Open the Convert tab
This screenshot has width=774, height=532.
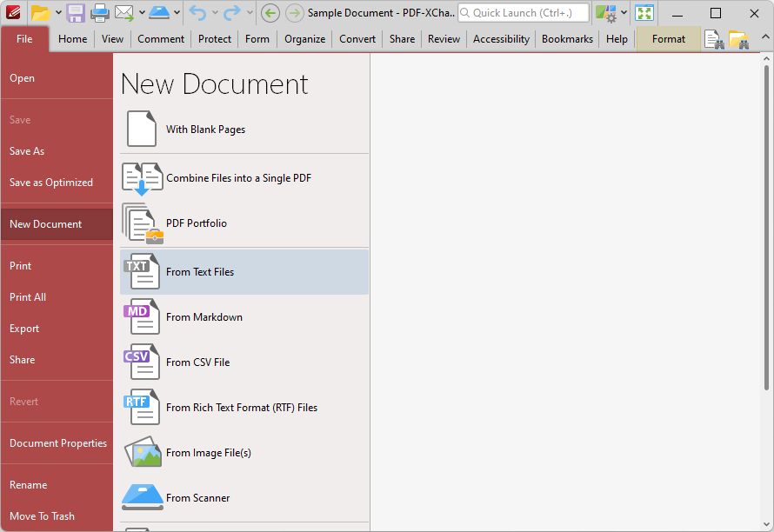[357, 39]
